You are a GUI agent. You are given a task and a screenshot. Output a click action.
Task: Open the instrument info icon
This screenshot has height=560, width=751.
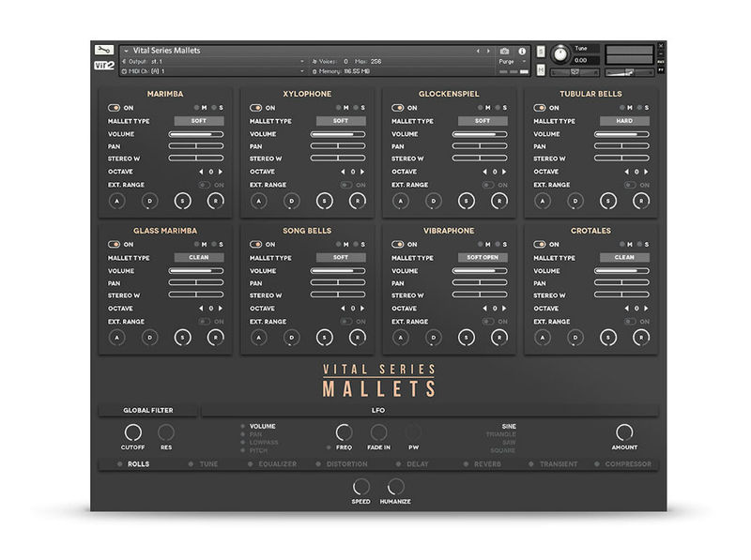(522, 51)
